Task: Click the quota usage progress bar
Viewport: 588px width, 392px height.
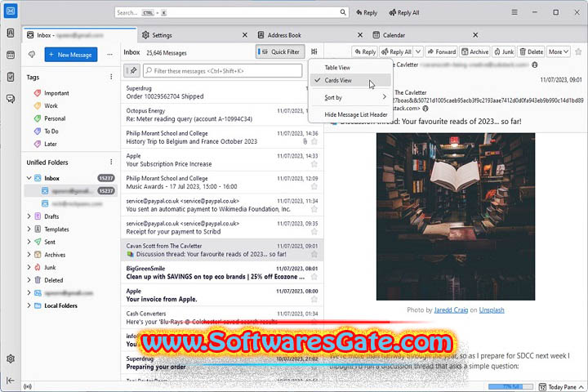Action: pos(510,386)
